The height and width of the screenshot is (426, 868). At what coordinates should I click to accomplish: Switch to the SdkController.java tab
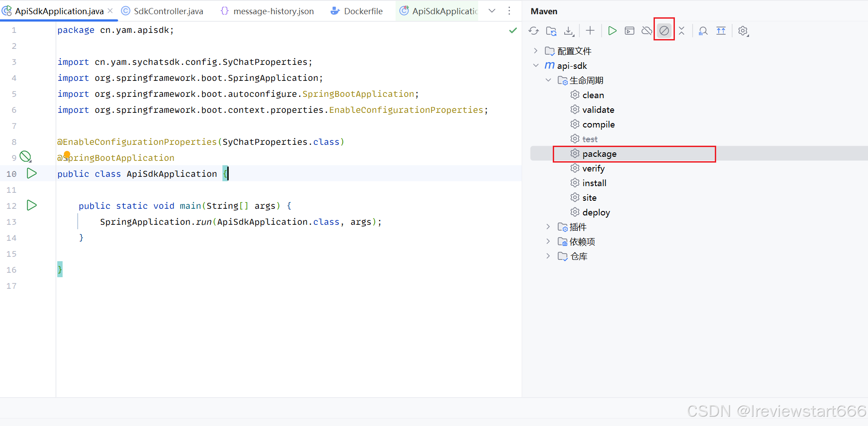pyautogui.click(x=166, y=11)
